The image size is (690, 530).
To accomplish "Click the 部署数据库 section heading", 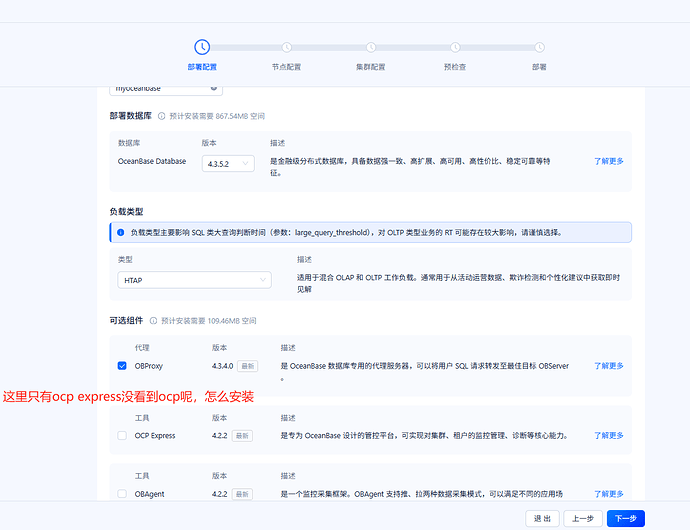I will pos(131,116).
